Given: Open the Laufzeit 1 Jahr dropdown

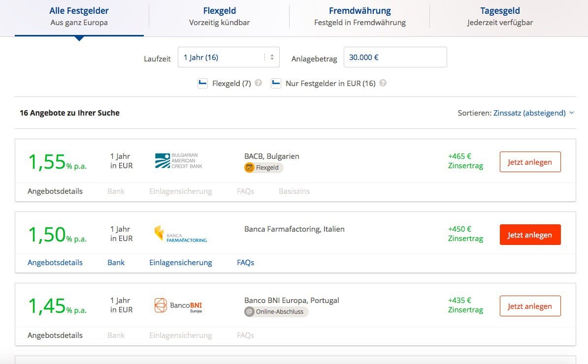Looking at the screenshot, I should [229, 57].
